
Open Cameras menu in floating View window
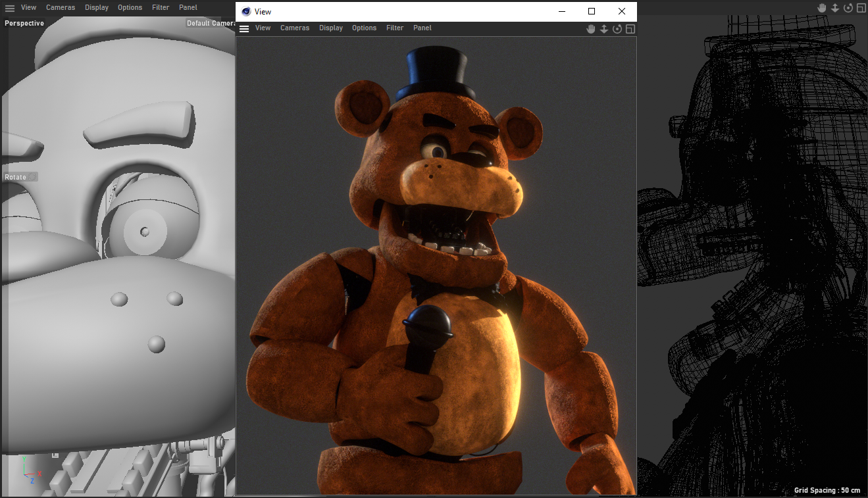tap(295, 28)
